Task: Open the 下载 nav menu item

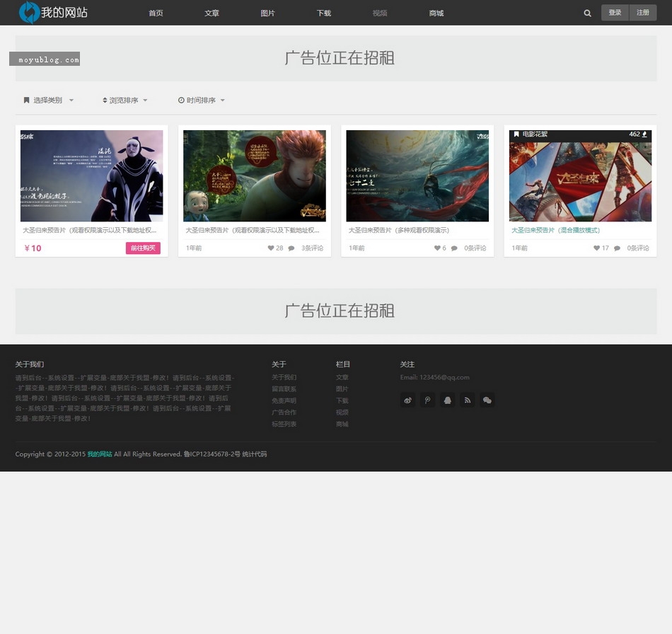Action: (324, 13)
